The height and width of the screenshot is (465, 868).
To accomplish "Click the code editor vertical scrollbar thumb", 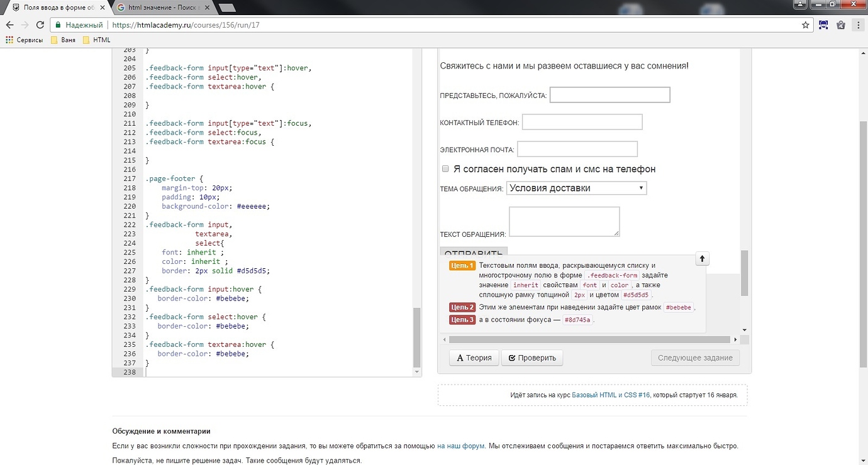I will [416, 337].
